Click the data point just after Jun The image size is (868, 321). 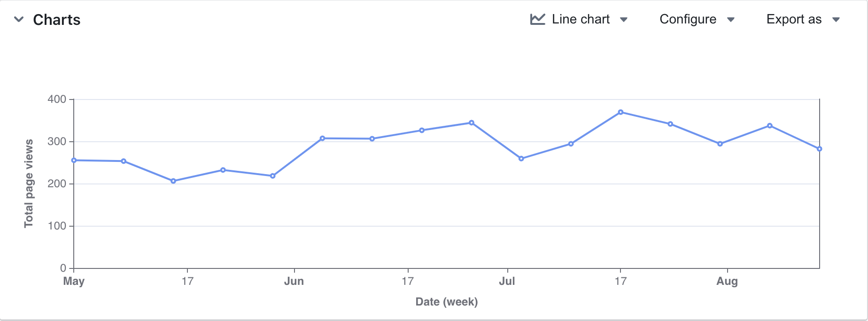click(322, 138)
